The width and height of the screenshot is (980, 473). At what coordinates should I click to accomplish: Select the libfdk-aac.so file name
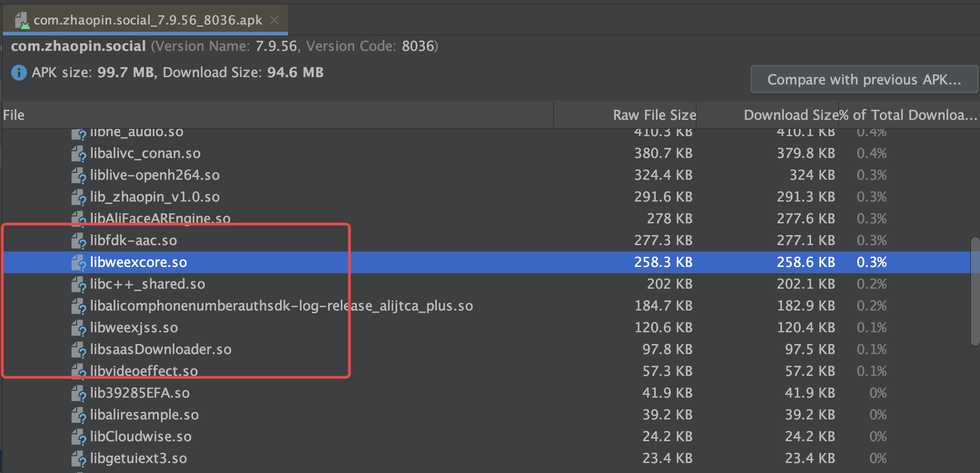pos(134,241)
